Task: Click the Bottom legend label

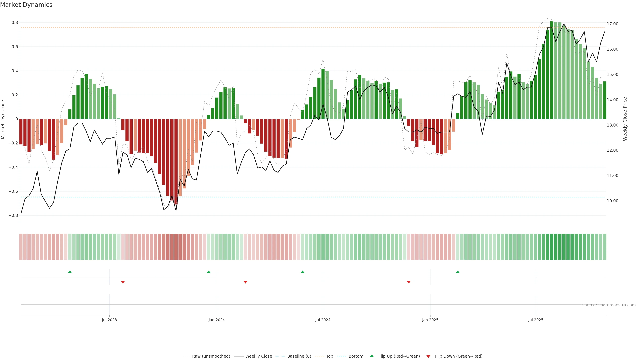Action: tap(356, 356)
